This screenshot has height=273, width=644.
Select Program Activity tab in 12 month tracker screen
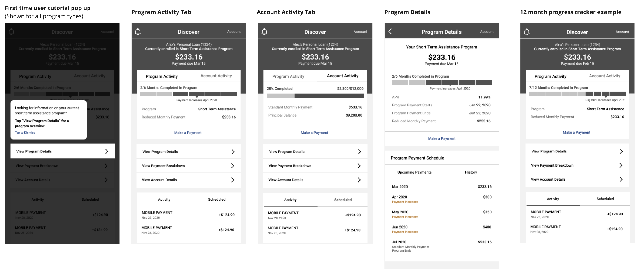point(551,76)
